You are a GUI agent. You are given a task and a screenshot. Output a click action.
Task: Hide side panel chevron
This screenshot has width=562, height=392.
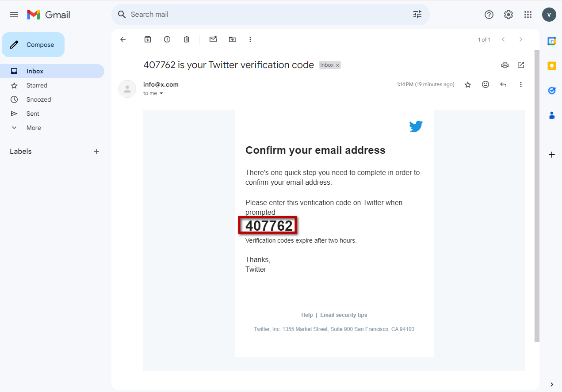(552, 384)
